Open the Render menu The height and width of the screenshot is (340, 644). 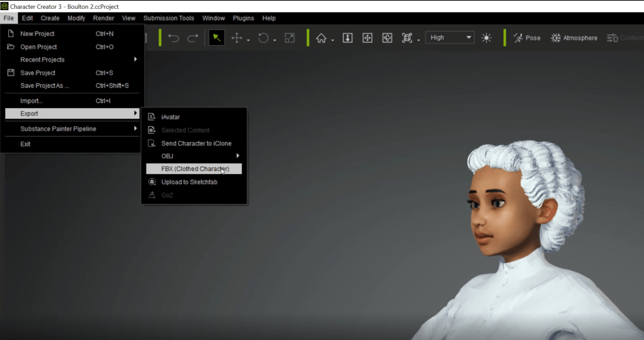104,18
